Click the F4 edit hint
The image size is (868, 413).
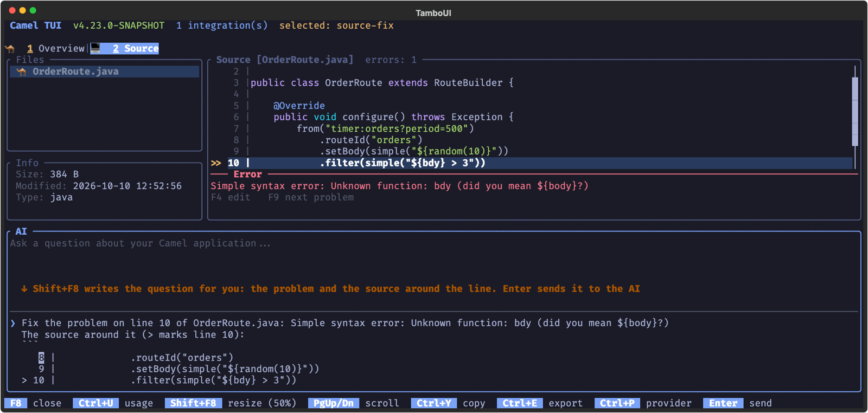pos(231,197)
